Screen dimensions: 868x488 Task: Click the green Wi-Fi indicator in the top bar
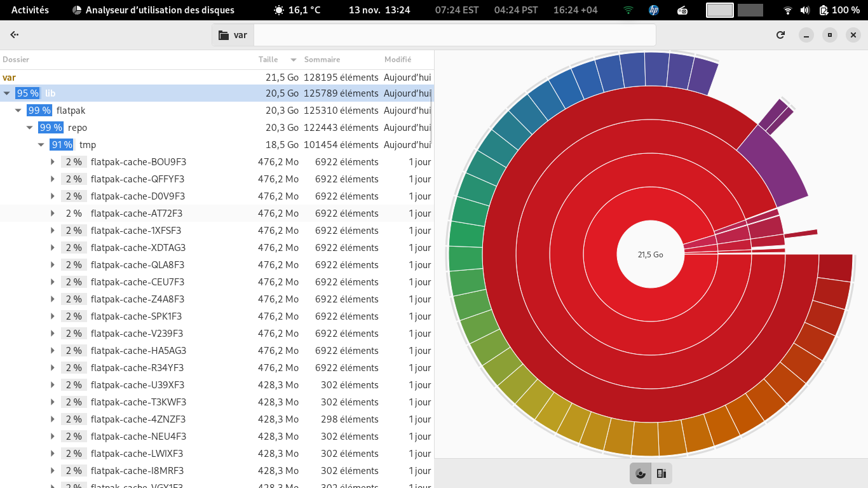(628, 10)
